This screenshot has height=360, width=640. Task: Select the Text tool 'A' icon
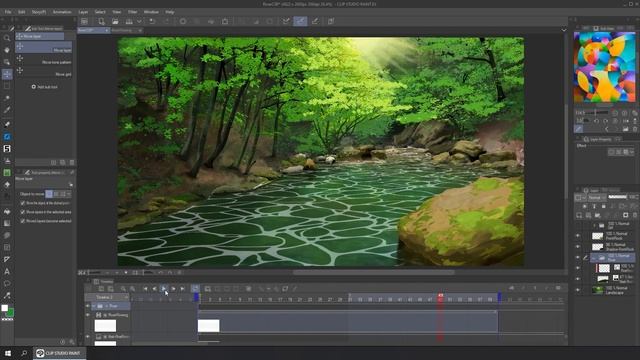(x=7, y=271)
